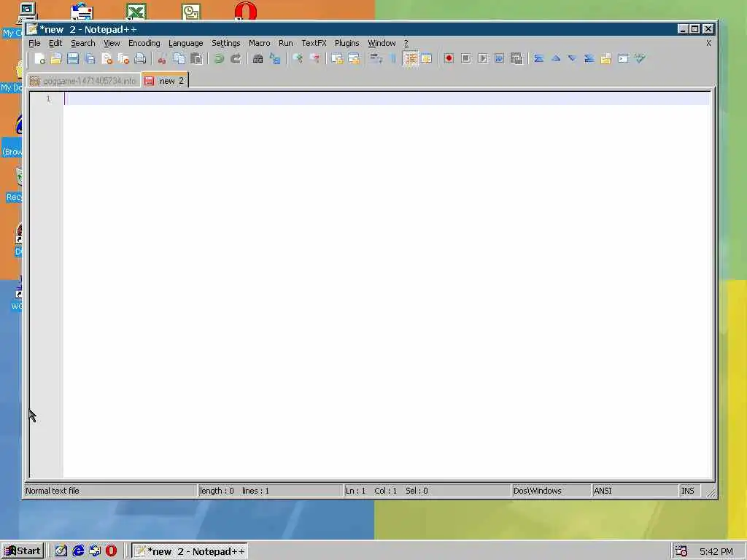The width and height of the screenshot is (747, 560).
Task: Click the Notepad++ taskbar button
Action: (x=190, y=551)
